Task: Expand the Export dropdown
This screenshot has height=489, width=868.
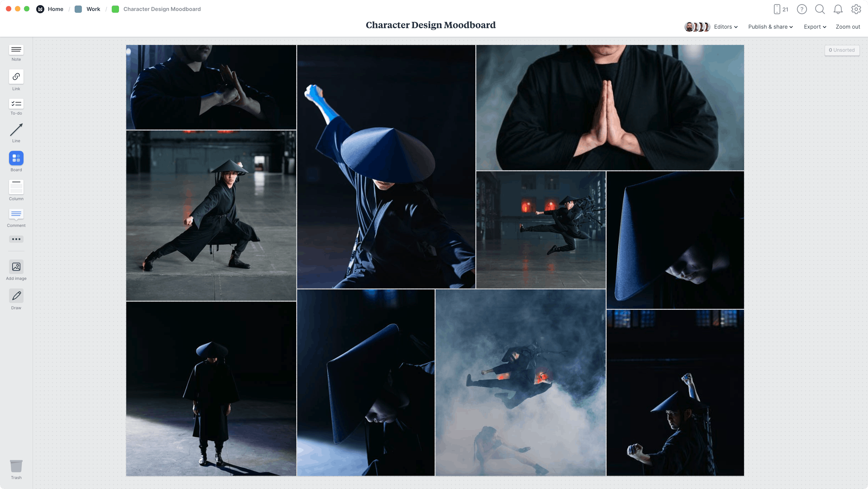Action: pos(814,26)
